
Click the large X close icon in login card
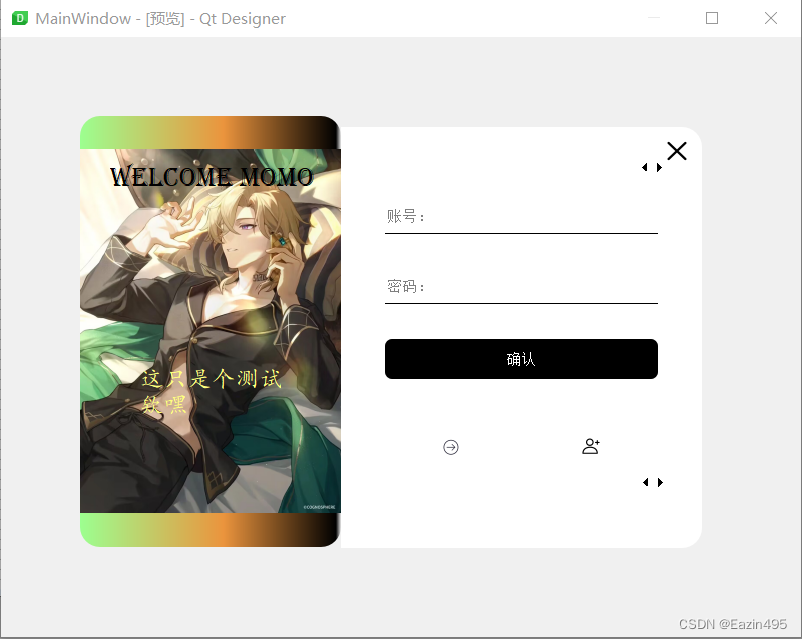tap(677, 151)
